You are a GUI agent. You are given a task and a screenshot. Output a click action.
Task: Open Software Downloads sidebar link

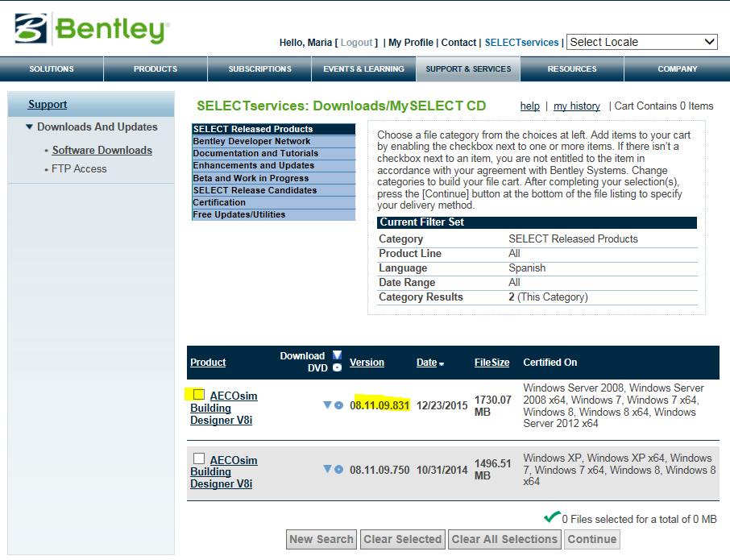point(102,151)
